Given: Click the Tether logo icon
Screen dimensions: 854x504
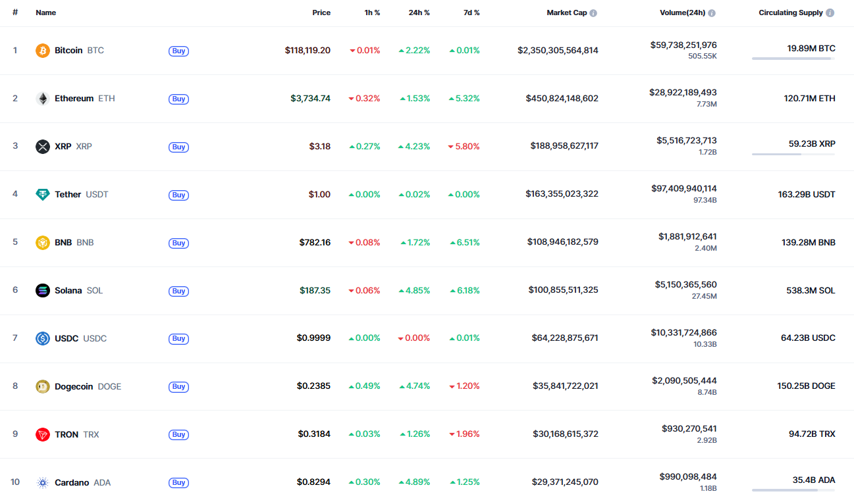Looking at the screenshot, I should pyautogui.click(x=43, y=195).
